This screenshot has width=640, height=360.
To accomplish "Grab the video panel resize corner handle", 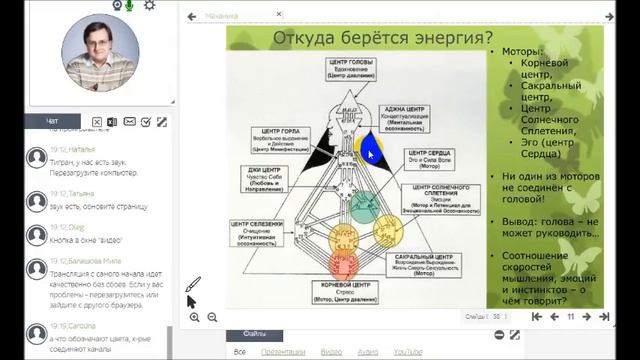I will point(173,101).
